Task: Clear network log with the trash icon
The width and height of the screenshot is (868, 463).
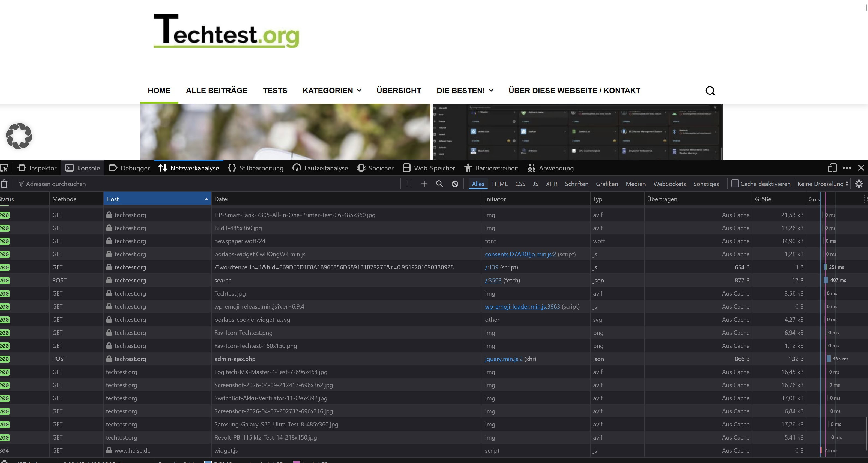Action: pyautogui.click(x=4, y=184)
